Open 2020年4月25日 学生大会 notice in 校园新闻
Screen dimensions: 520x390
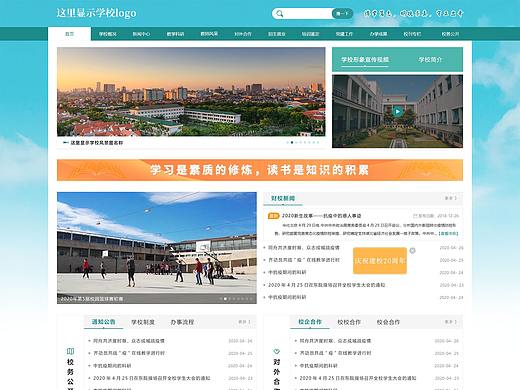click(327, 285)
